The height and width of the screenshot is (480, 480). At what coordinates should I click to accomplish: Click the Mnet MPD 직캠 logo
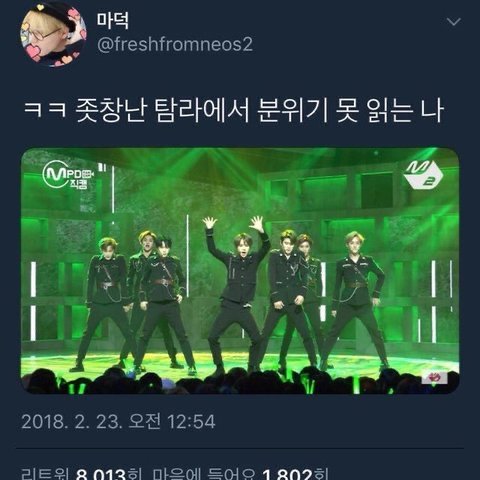click(68, 175)
